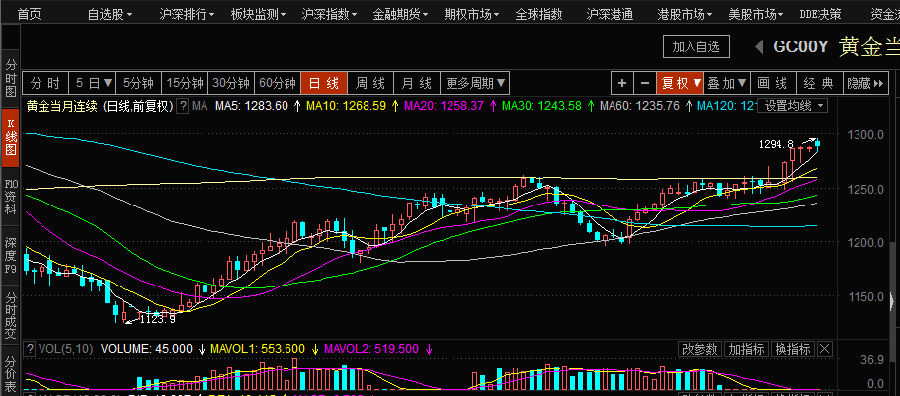Open 设置均线 moving average dropdown
Viewport: 900px width, 396px height.
(793, 106)
